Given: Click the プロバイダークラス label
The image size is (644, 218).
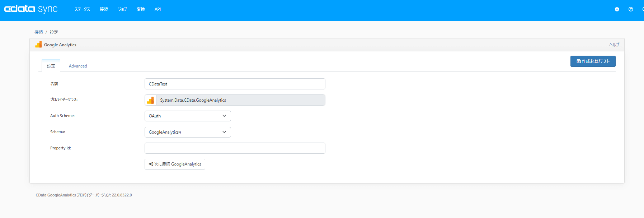Looking at the screenshot, I should click(64, 99).
